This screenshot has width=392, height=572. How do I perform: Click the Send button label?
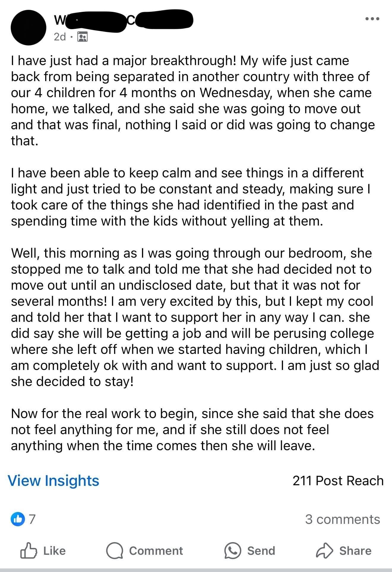pyautogui.click(x=261, y=551)
